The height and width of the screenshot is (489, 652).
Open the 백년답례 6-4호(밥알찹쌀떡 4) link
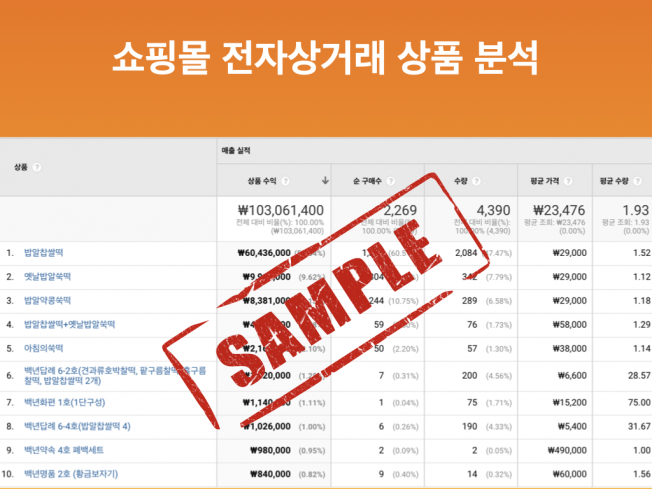[x=77, y=426]
